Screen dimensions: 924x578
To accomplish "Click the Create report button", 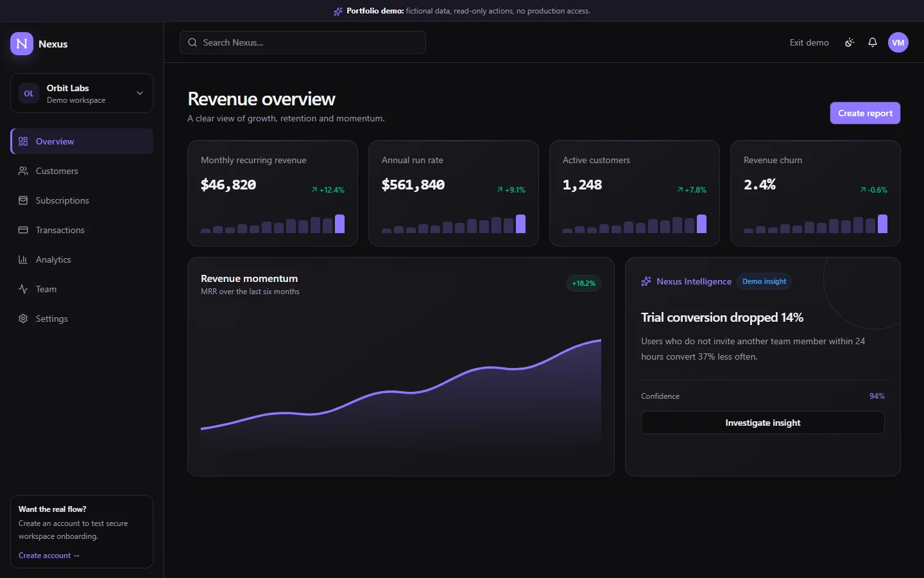I will tap(865, 113).
